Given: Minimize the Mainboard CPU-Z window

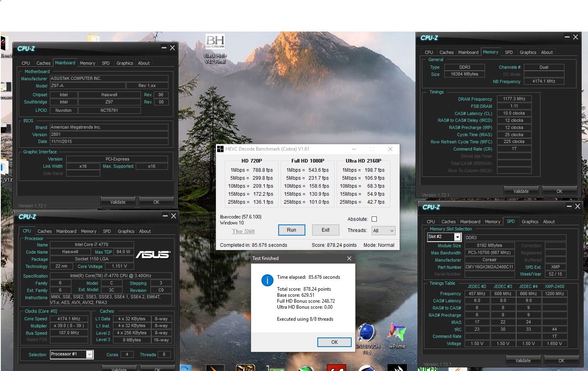Looking at the screenshot, I should click(164, 48).
